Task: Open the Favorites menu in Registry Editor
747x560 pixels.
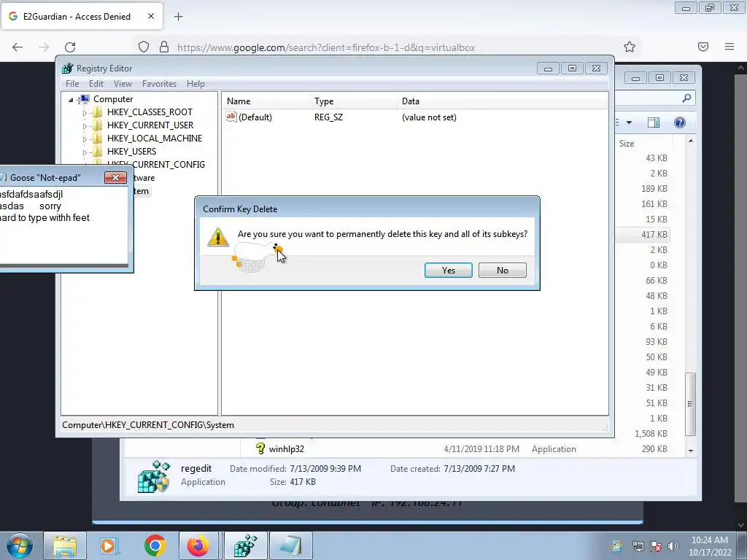Action: click(159, 83)
